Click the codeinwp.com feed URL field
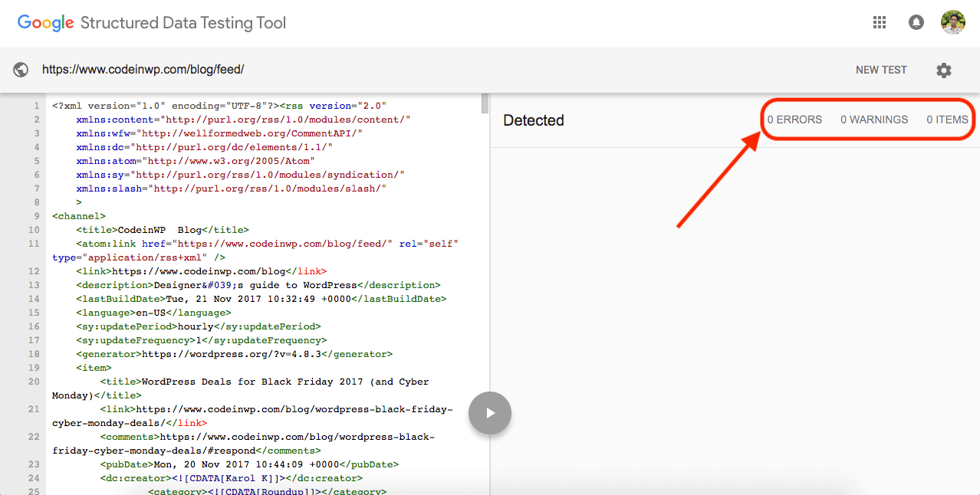 coord(143,70)
